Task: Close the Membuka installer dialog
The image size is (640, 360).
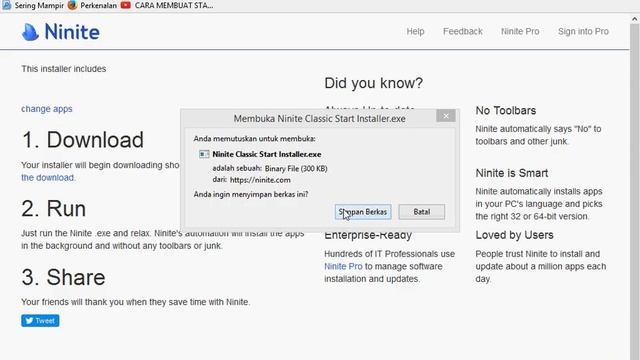Action: pyautogui.click(x=446, y=116)
